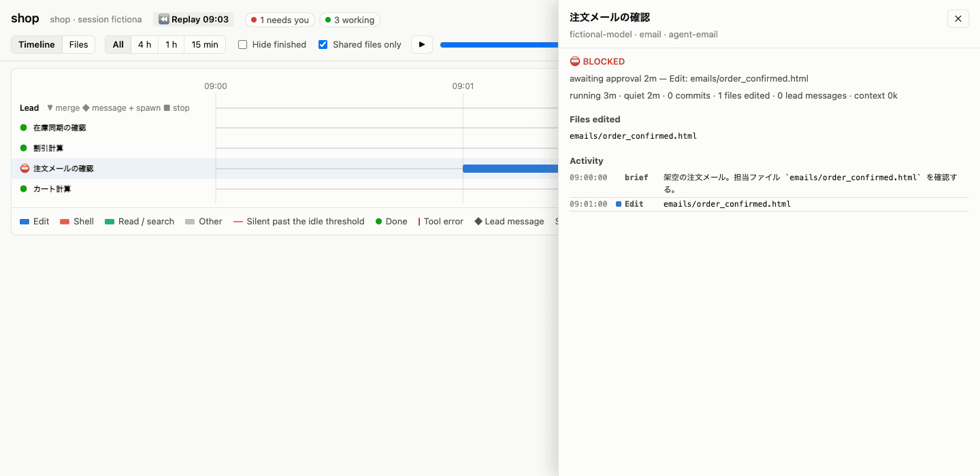Click the green dot in 3 working pill
The image size is (980, 476).
tap(327, 20)
